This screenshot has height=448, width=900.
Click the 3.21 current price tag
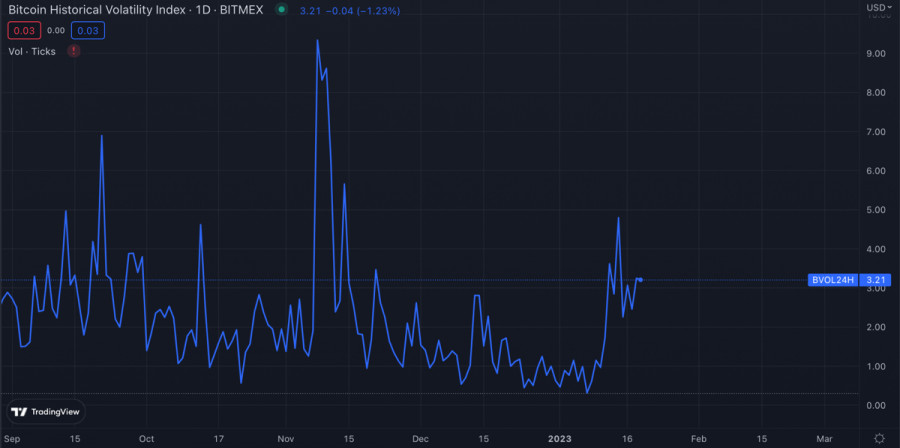[875, 280]
